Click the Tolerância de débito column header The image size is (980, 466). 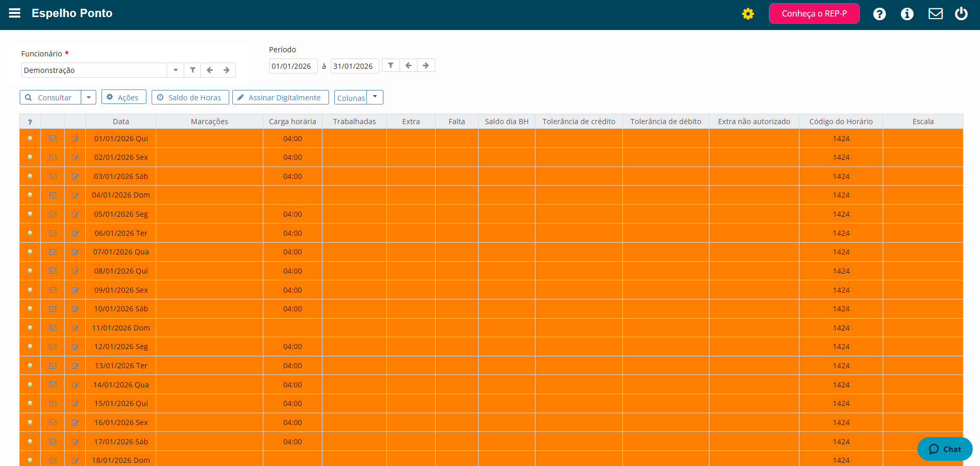pyautogui.click(x=666, y=122)
